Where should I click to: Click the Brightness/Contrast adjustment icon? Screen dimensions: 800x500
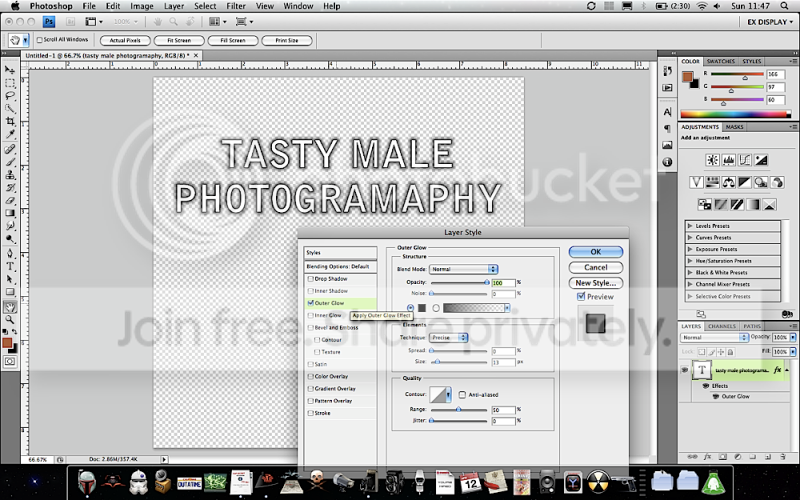(712, 160)
